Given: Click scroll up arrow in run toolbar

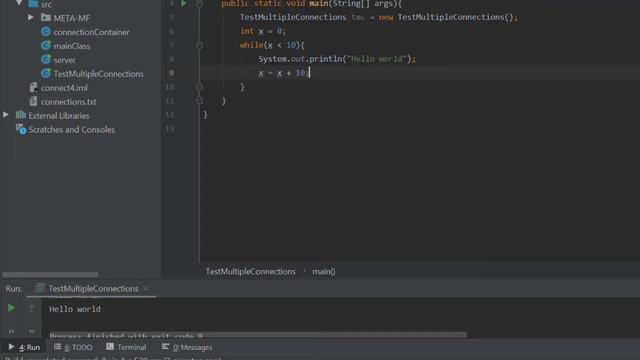Looking at the screenshot, I should coord(31,308).
